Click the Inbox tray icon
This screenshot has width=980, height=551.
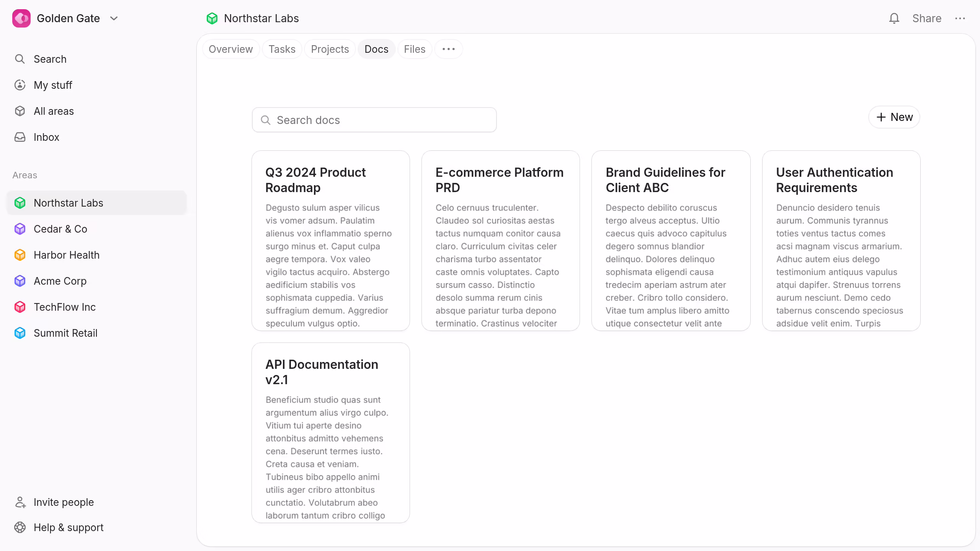(20, 137)
